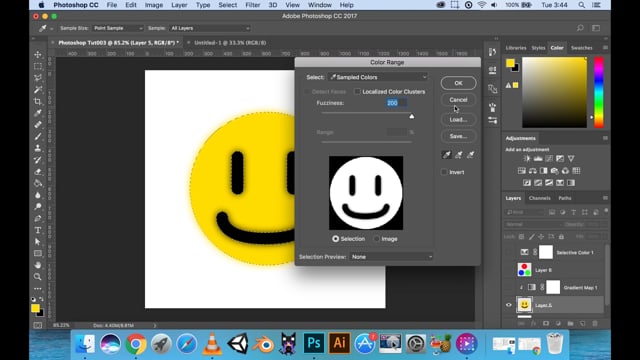Click the Add to Sample eyedropper in Color Range
The height and width of the screenshot is (360, 640).
coord(459,155)
